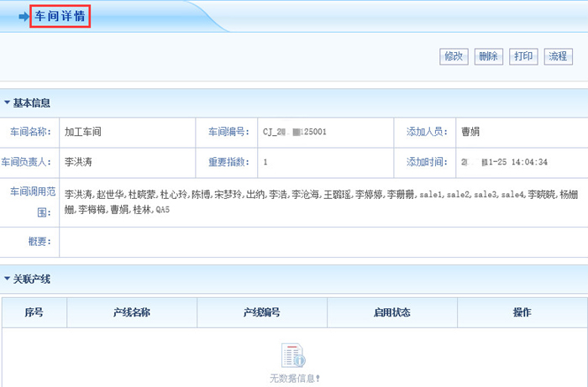
Task: Click the 启用状态 column header
Action: coord(391,312)
